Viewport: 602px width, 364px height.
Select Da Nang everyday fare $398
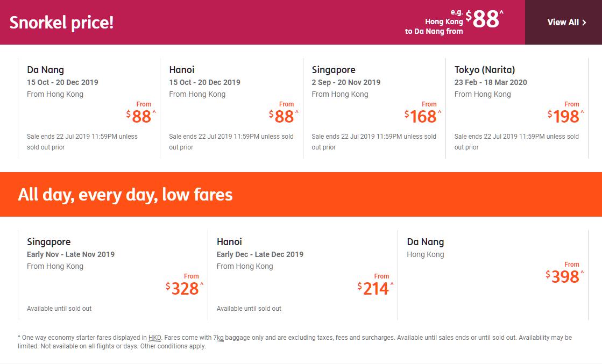coord(493,275)
